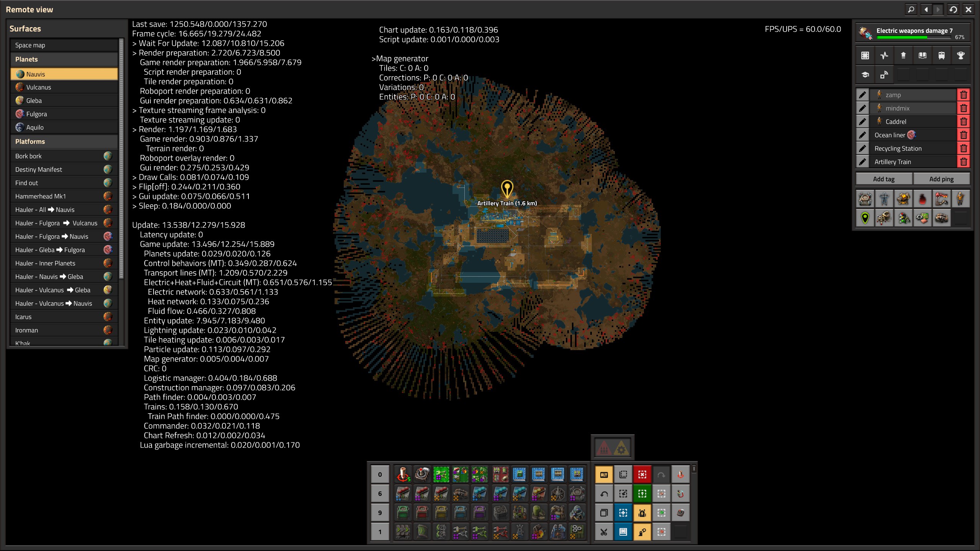Screen dimensions: 980x551
Task: Jump to the Caddrel pin
Action: tap(913, 122)
